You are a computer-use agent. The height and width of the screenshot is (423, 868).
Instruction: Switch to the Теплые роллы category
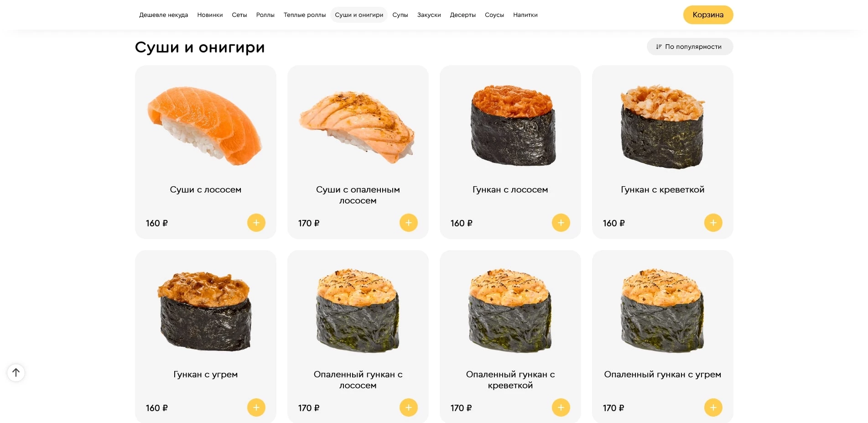point(305,15)
